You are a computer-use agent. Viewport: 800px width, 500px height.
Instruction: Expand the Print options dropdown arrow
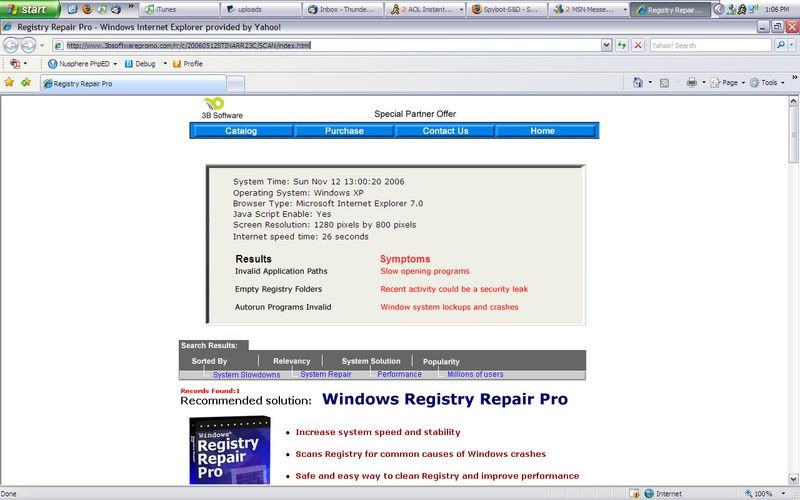pos(704,82)
